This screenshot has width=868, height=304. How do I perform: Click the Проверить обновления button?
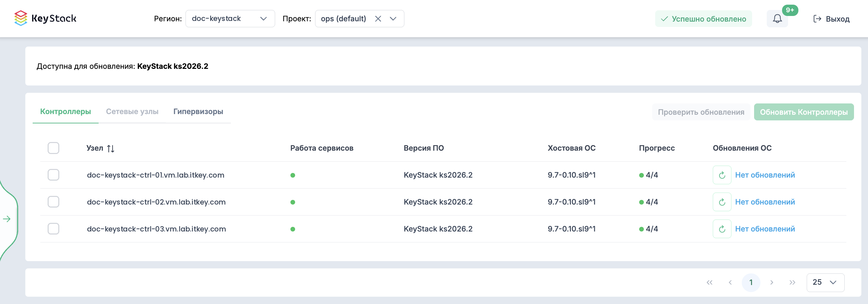[x=701, y=112]
